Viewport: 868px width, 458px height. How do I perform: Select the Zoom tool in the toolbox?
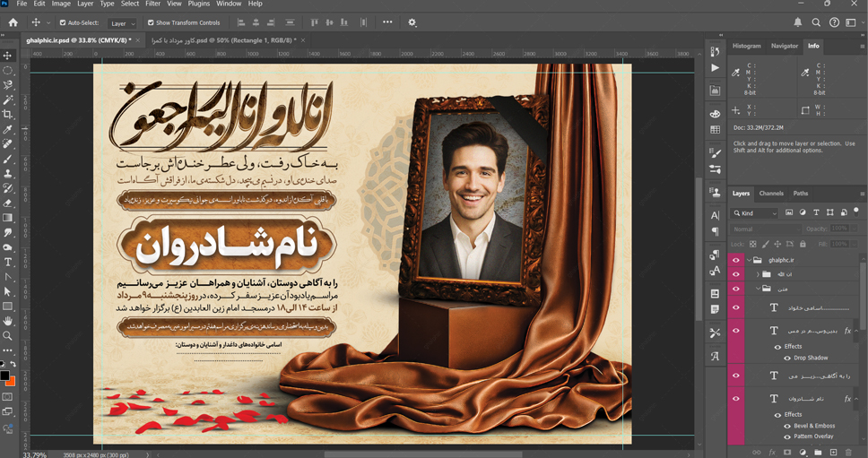point(8,336)
